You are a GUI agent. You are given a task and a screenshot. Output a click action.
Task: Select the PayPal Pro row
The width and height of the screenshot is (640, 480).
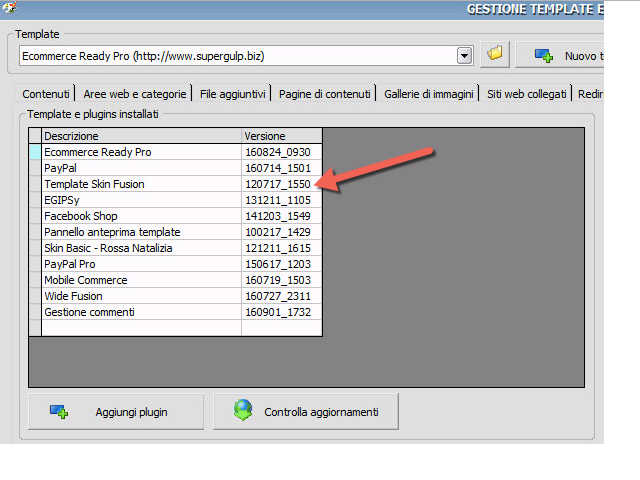(x=176, y=264)
